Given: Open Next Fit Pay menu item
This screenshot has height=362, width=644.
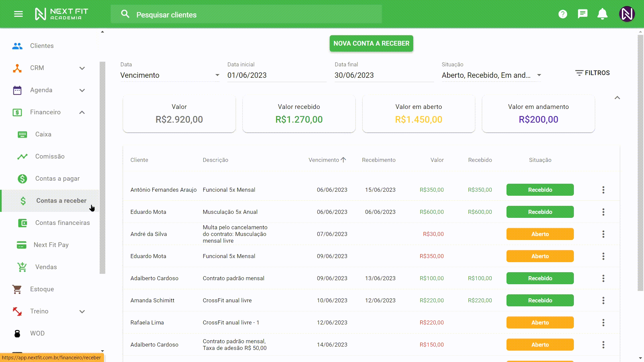Looking at the screenshot, I should (51, 245).
